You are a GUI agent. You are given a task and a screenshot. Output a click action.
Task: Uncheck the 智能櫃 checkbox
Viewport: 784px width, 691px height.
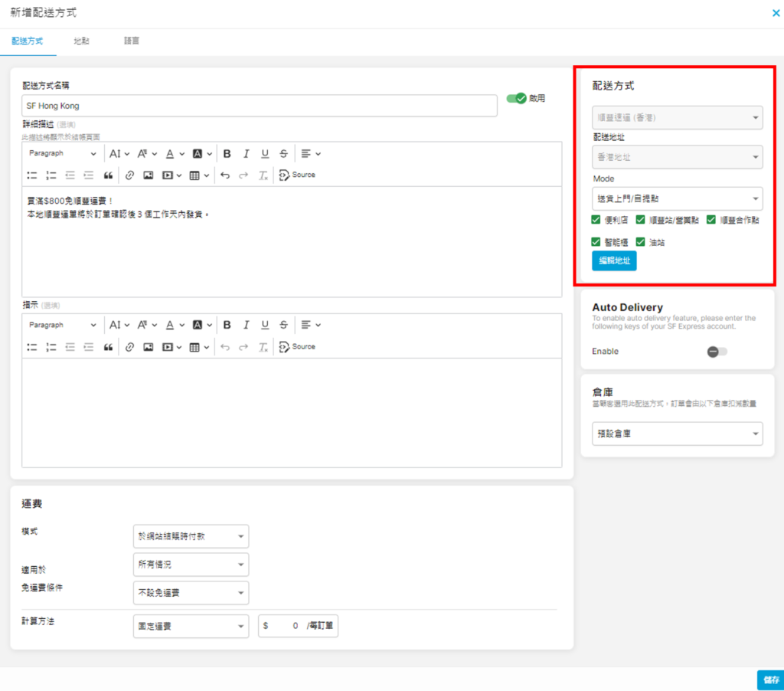click(596, 242)
